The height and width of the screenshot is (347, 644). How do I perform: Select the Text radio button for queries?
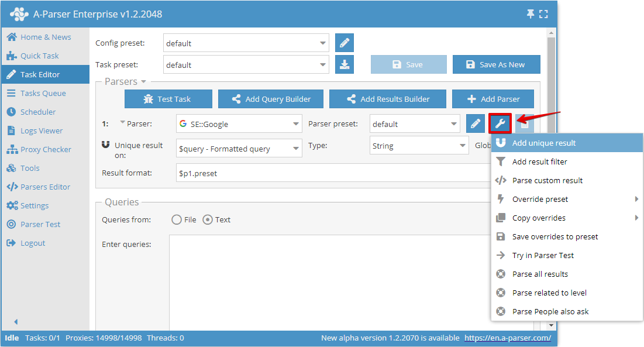[x=208, y=219]
